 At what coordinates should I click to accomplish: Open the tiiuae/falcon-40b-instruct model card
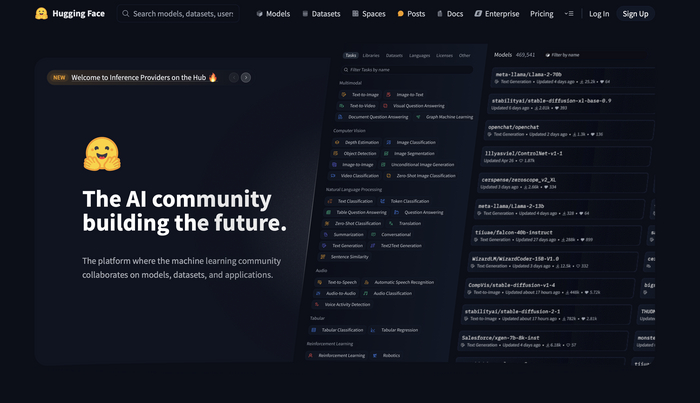tap(556, 236)
